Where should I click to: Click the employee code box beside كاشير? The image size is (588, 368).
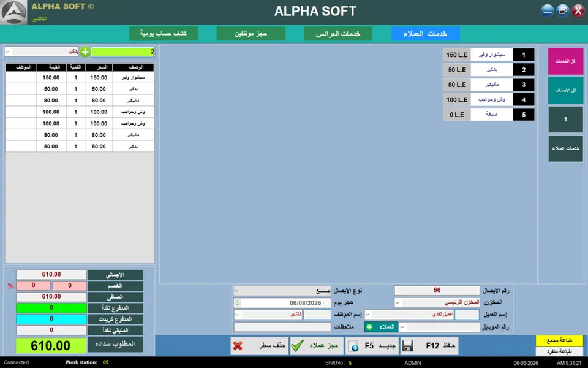click(317, 314)
